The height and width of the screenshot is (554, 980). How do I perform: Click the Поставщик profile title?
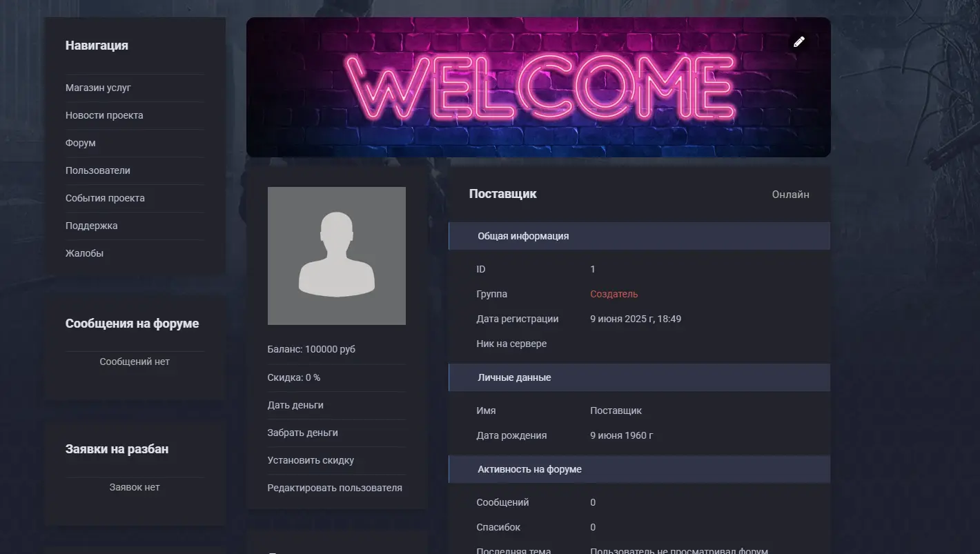[x=503, y=194]
